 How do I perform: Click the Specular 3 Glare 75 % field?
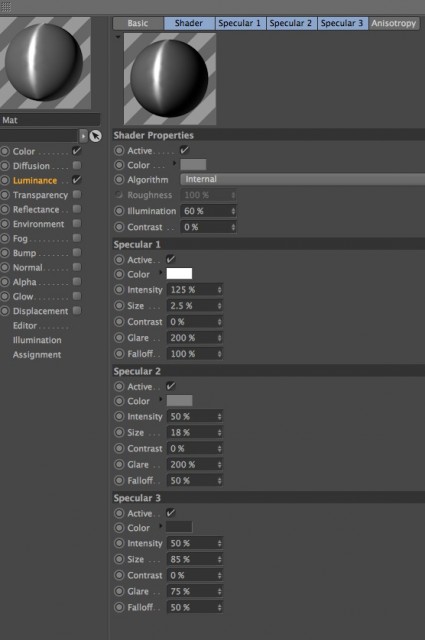click(194, 591)
